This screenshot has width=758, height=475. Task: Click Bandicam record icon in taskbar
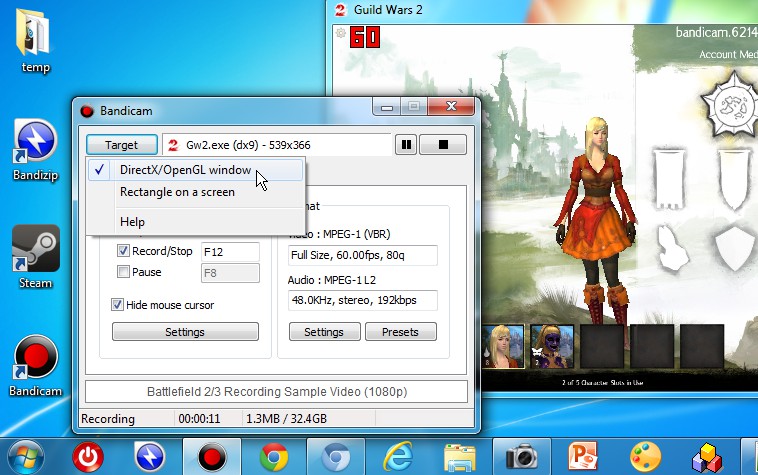pyautogui.click(x=212, y=457)
